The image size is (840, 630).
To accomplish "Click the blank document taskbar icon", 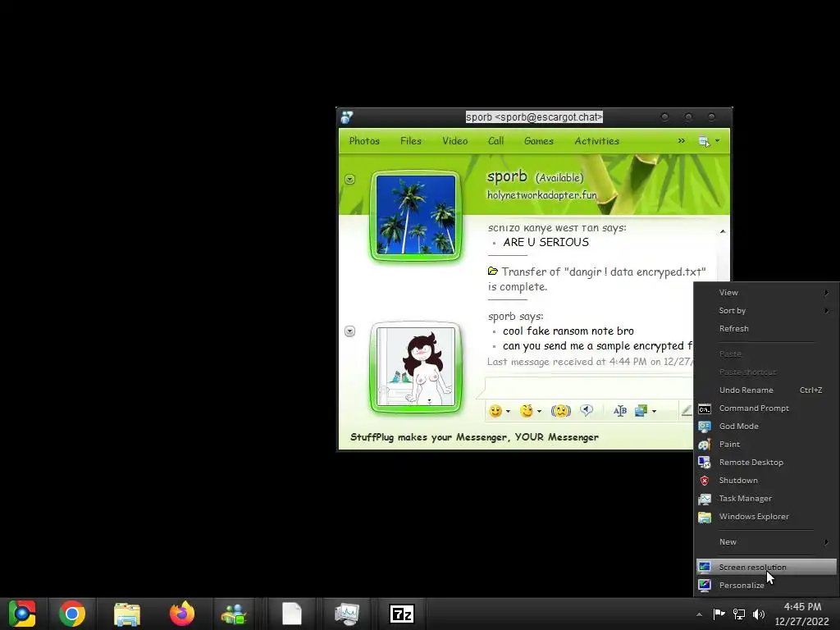I will 292,614.
